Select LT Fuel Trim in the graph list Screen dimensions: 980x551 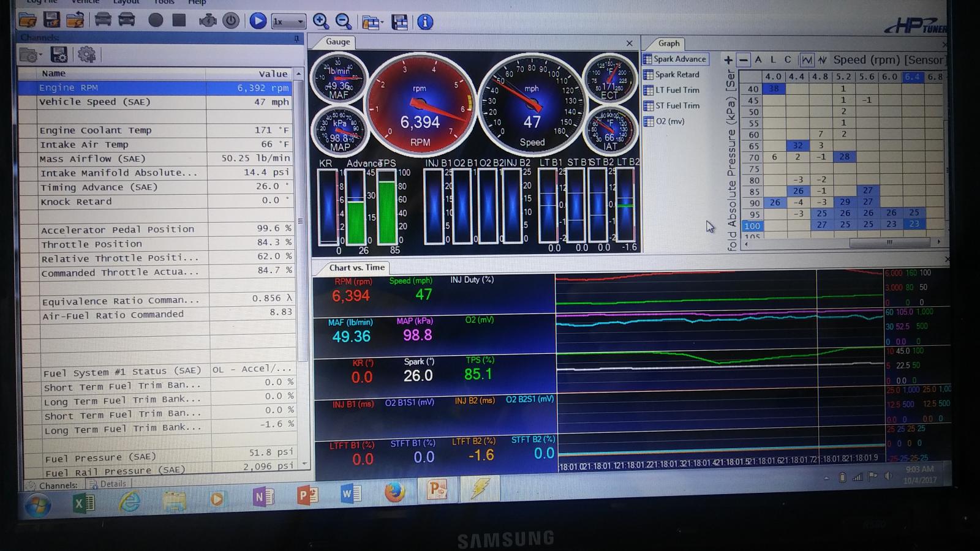coord(671,90)
